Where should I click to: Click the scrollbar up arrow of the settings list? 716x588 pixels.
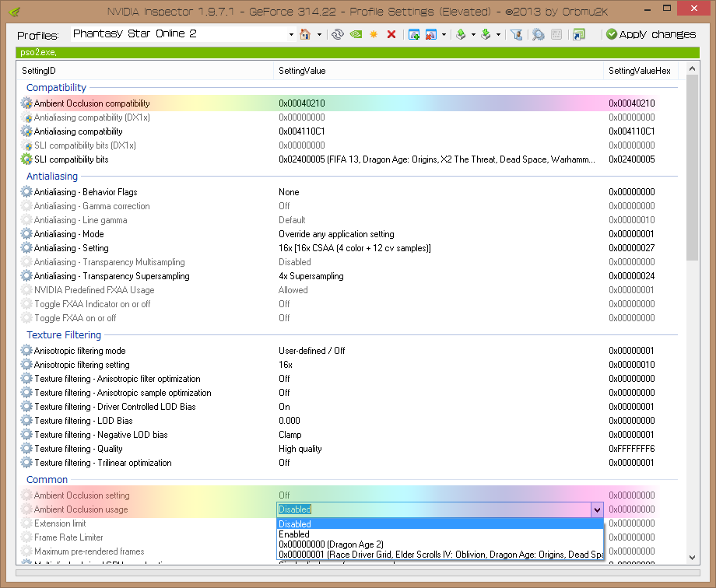692,69
